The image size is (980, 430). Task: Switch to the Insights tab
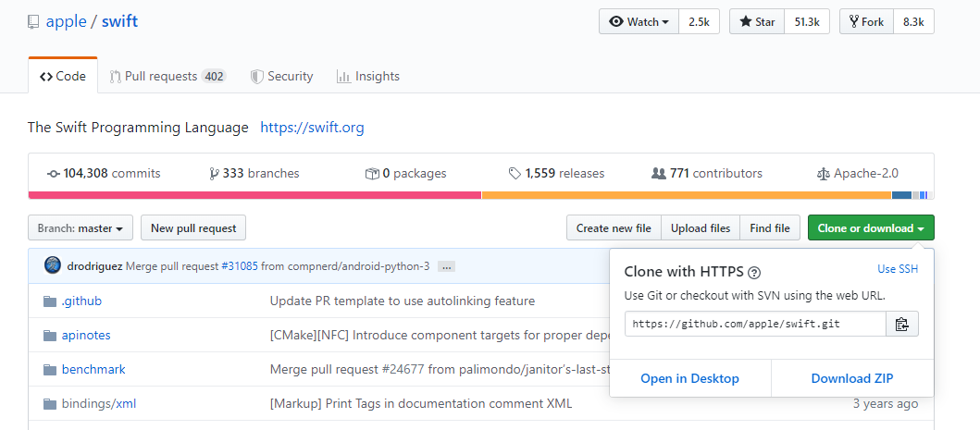pyautogui.click(x=370, y=77)
